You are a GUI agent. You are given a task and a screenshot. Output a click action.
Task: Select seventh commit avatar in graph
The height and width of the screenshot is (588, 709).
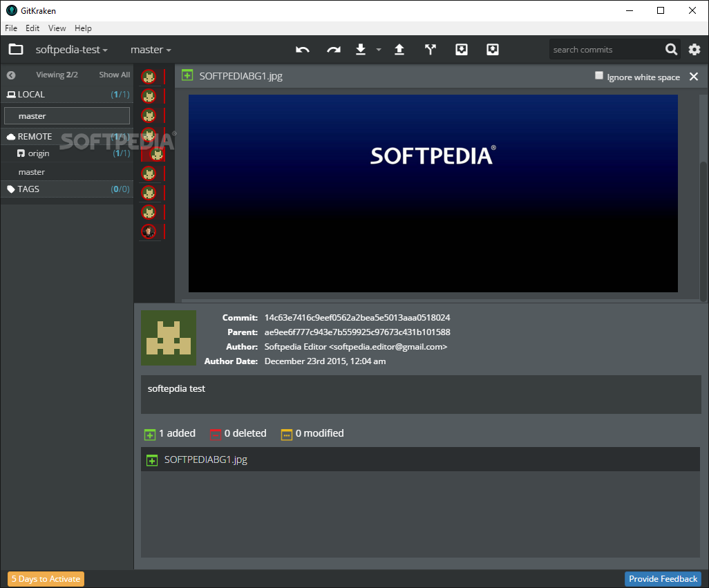pyautogui.click(x=149, y=193)
